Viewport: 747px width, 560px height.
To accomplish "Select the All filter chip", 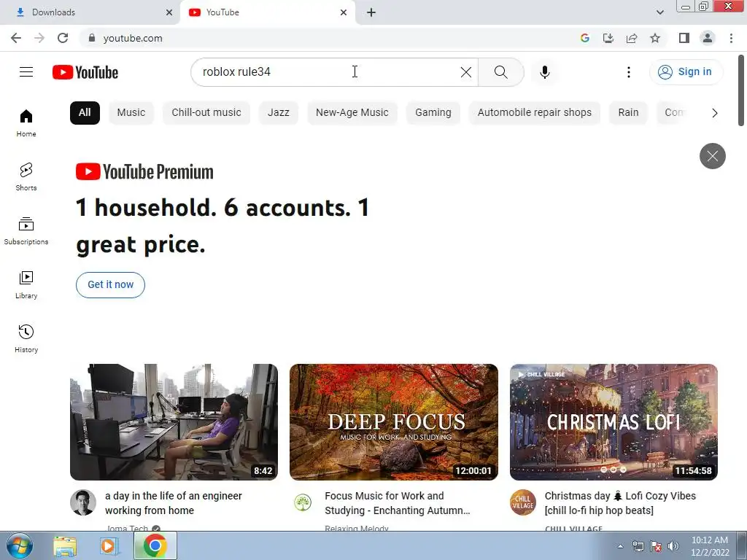I will pyautogui.click(x=85, y=113).
